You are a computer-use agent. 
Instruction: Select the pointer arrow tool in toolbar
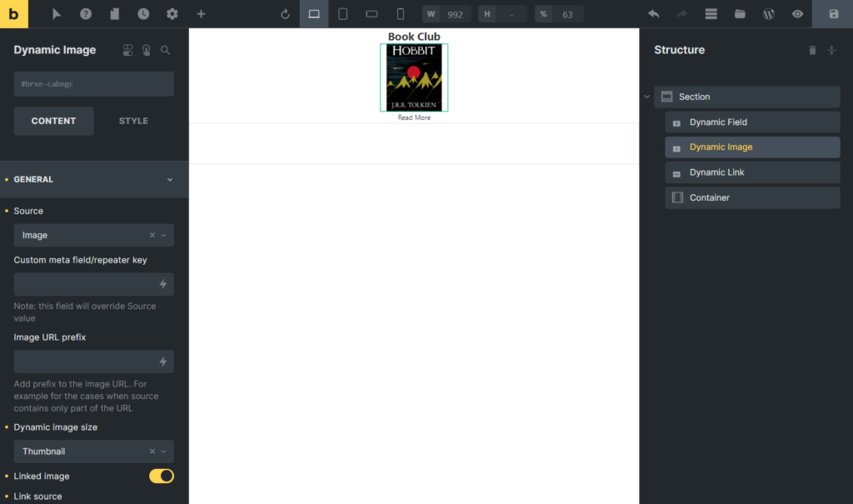coord(57,13)
